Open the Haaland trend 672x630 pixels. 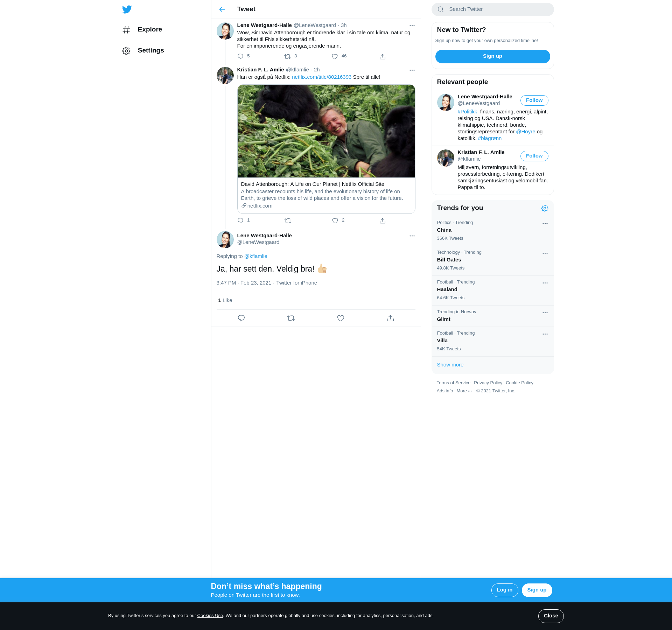coord(492,290)
